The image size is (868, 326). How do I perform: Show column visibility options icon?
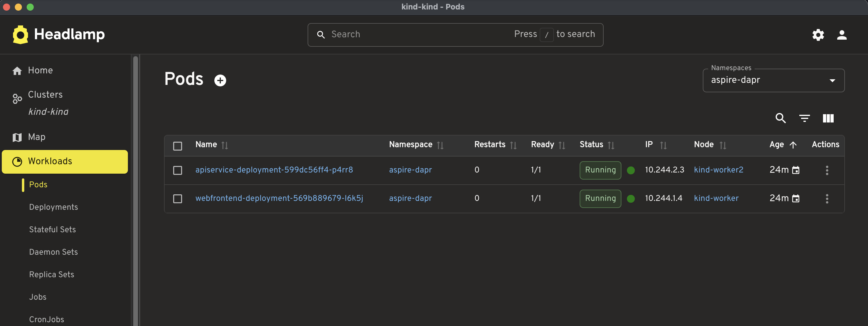828,118
